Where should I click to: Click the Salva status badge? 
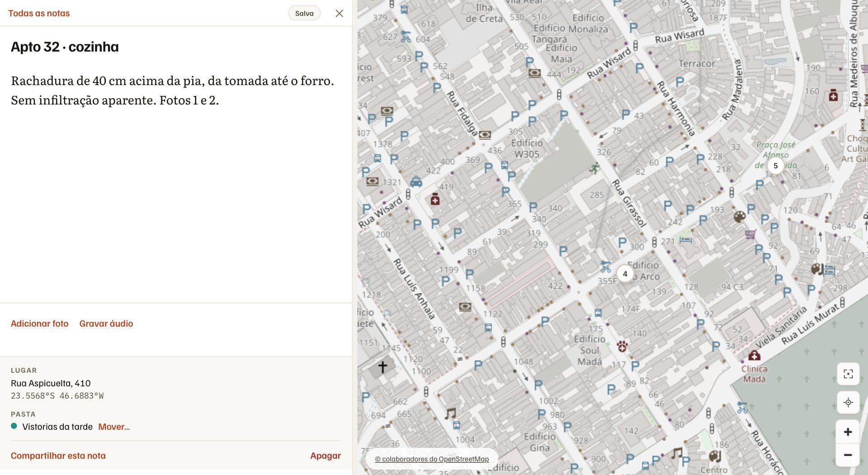[x=304, y=14]
